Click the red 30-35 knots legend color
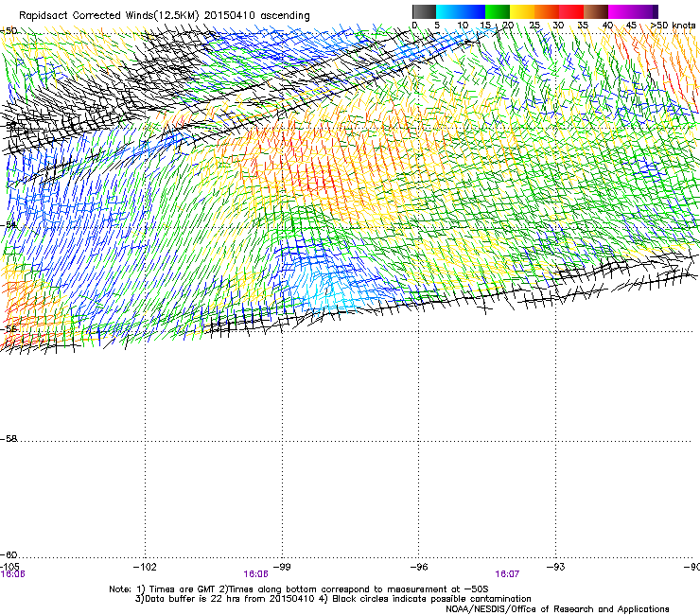This screenshot has height=615, width=700. (x=571, y=11)
